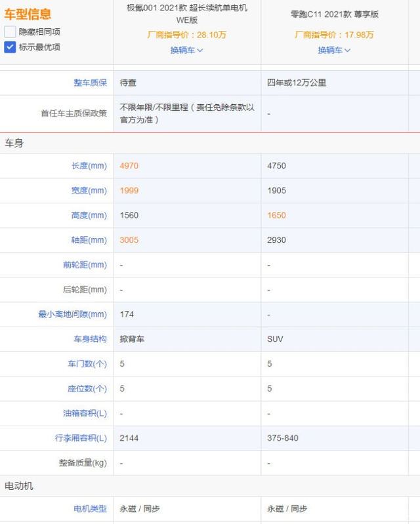This screenshot has width=420, height=524.
Task: Check the 隐藏相同项 checkbox
Action: coord(10,31)
